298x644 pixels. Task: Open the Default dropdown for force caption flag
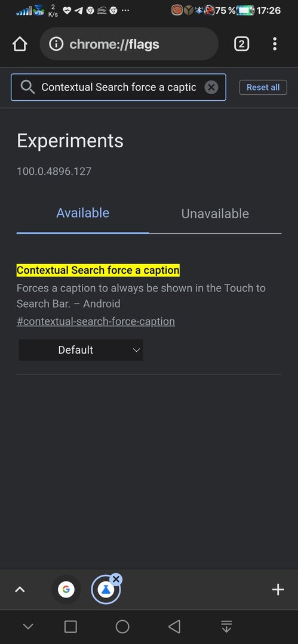tap(81, 350)
